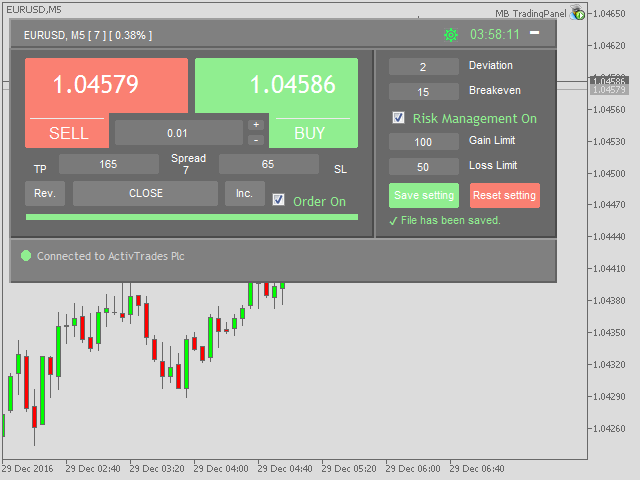The width and height of the screenshot is (640, 480).
Task: Click time axis label 29 Dec 02:40
Action: (x=93, y=469)
